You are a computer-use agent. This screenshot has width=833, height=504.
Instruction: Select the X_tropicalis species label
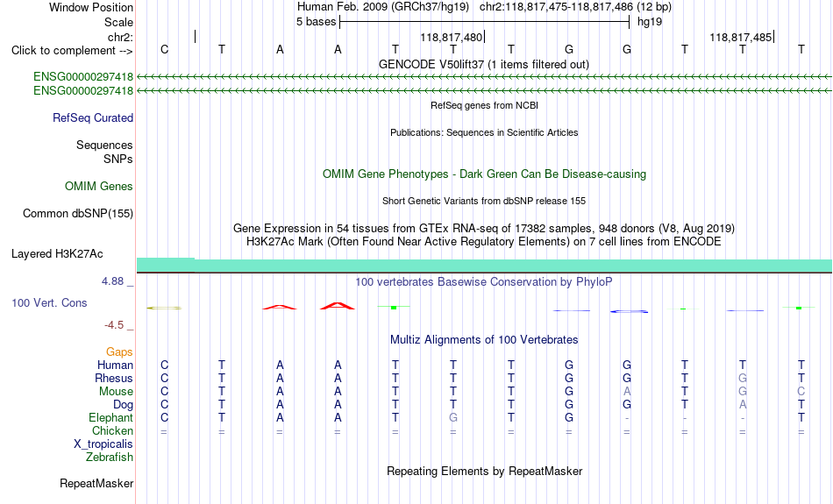click(103, 444)
